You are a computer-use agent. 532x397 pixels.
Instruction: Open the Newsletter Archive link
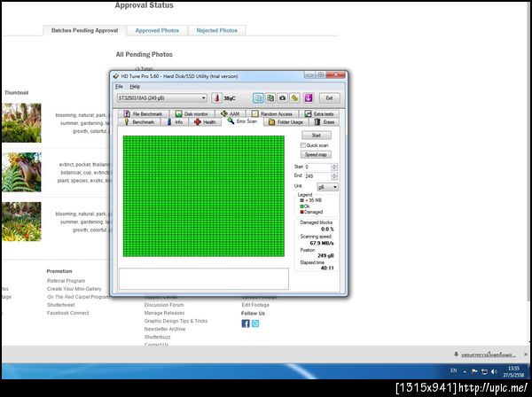pyautogui.click(x=165, y=329)
